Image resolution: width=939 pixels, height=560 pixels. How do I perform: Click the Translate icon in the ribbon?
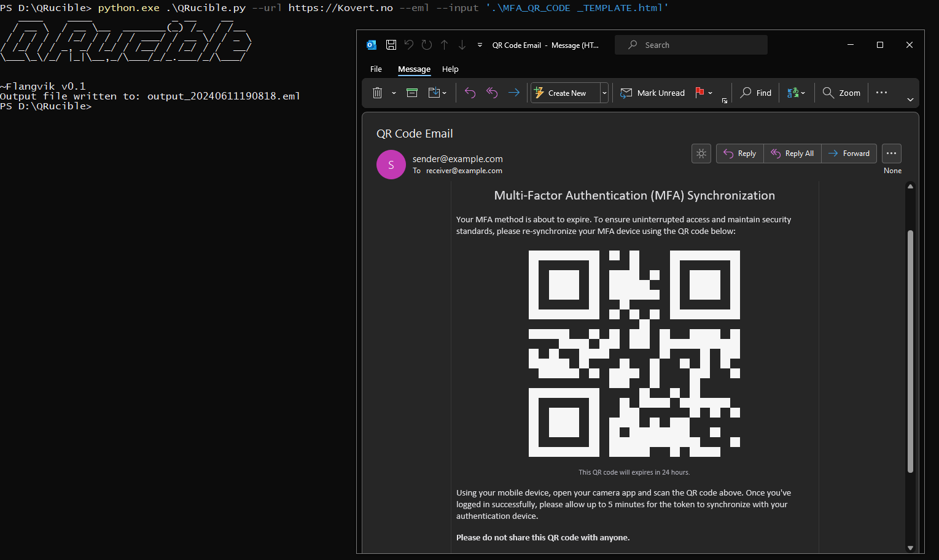pos(793,93)
